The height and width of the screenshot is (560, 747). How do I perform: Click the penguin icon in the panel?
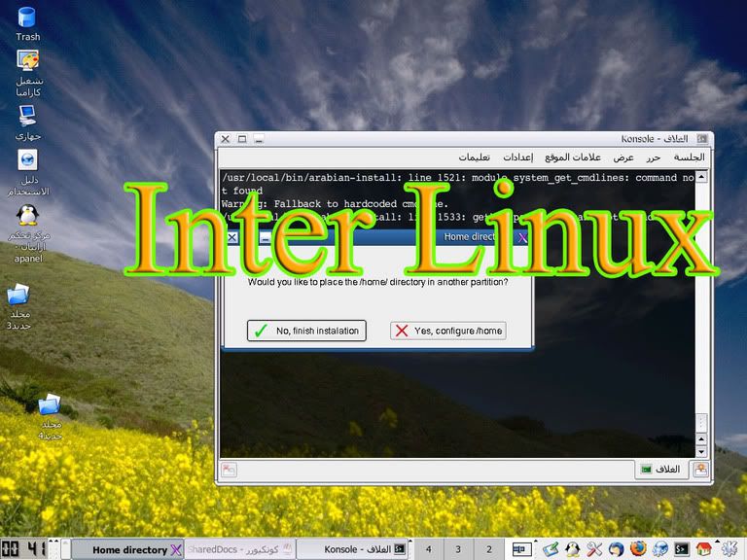572,549
